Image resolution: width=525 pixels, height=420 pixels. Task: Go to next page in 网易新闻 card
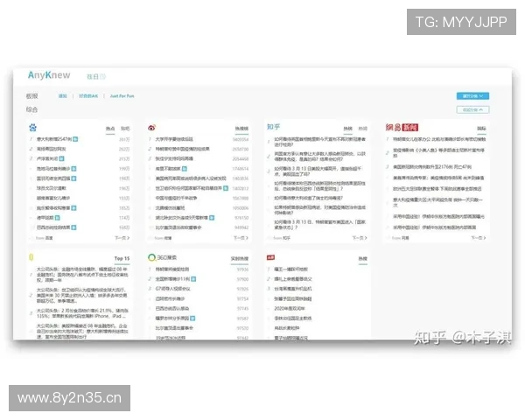pyautogui.click(x=479, y=238)
